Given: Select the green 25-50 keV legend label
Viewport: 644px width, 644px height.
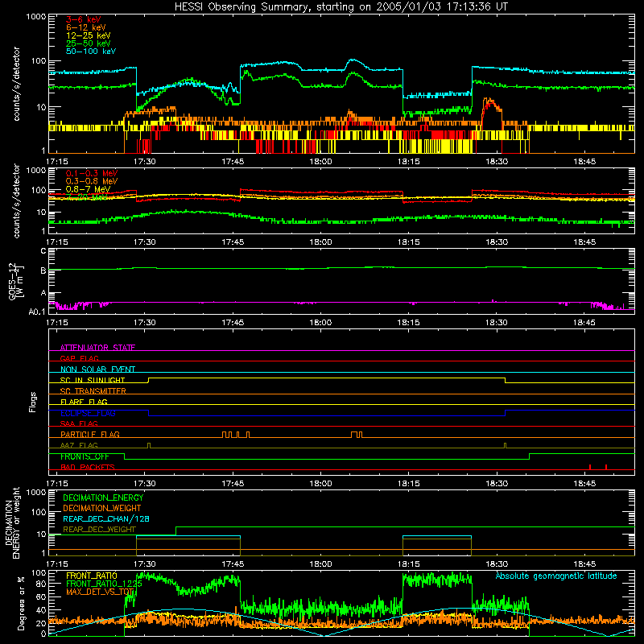Looking at the screenshot, I should point(88,43).
